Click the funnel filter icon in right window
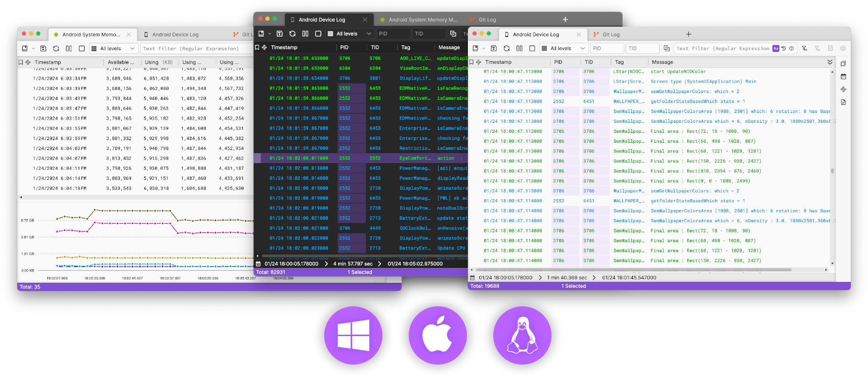868x384 pixels. [x=805, y=48]
